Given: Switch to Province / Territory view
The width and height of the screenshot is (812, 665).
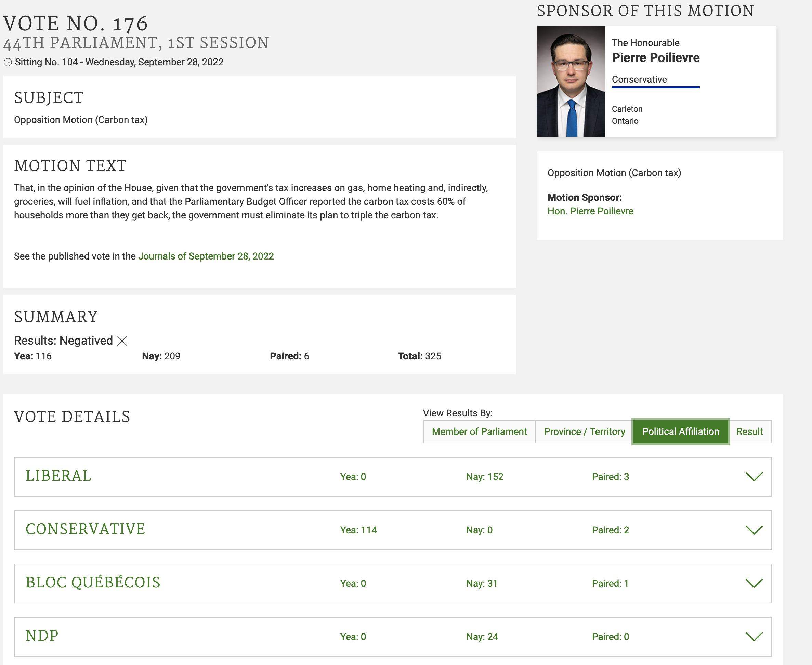Looking at the screenshot, I should click(584, 432).
